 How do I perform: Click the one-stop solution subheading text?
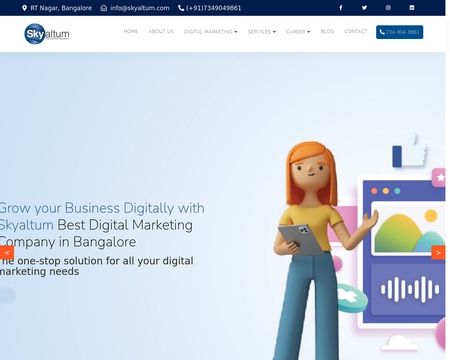(x=96, y=266)
